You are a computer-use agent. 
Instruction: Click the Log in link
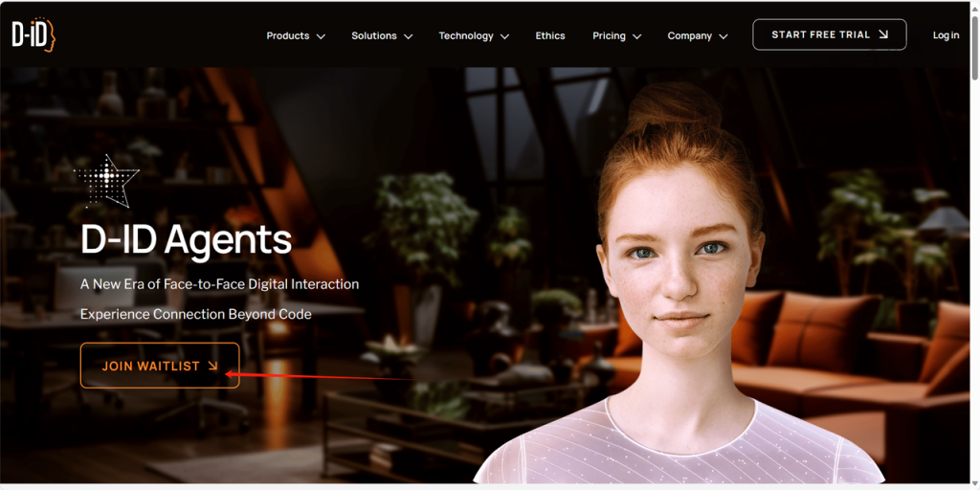946,35
